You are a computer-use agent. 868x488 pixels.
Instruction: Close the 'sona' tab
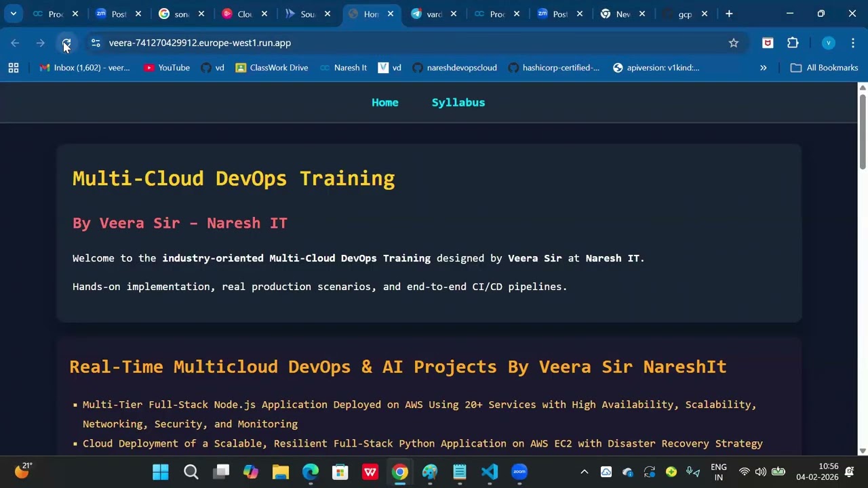[x=201, y=14]
